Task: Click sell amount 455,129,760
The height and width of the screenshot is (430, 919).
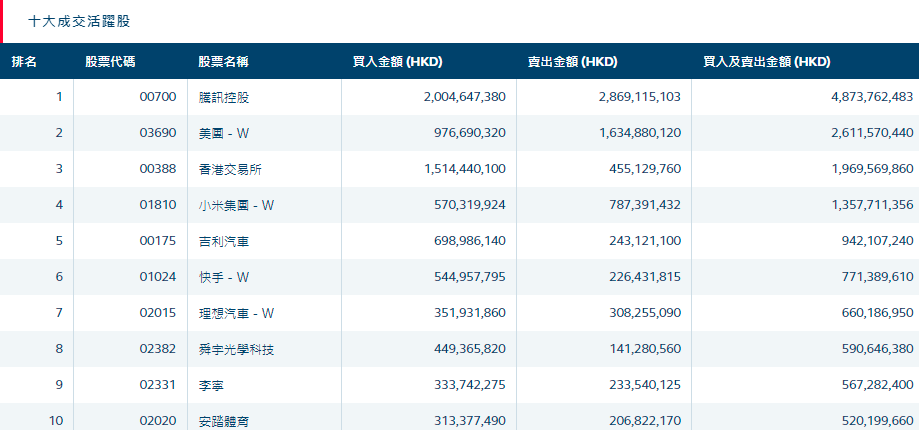Action: click(x=645, y=169)
